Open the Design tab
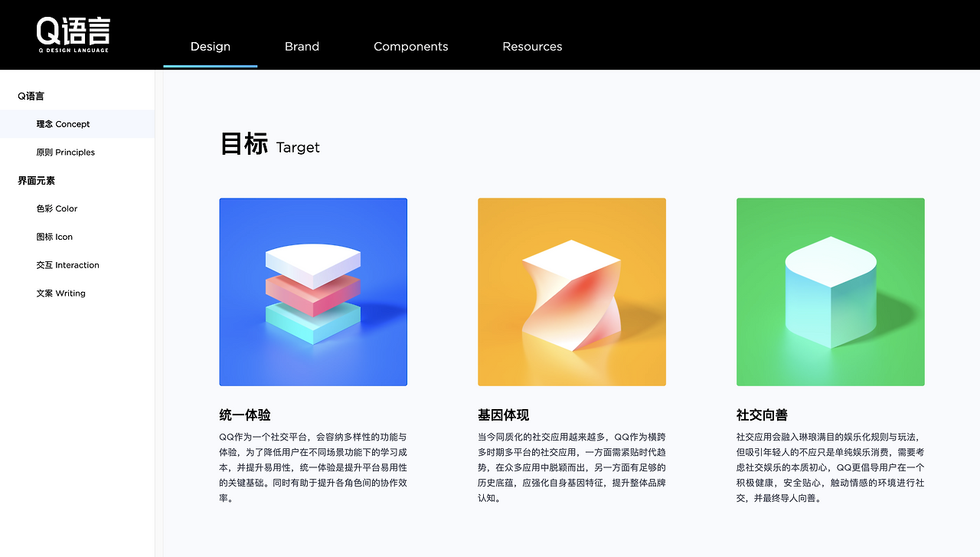This screenshot has width=980, height=557. [211, 47]
